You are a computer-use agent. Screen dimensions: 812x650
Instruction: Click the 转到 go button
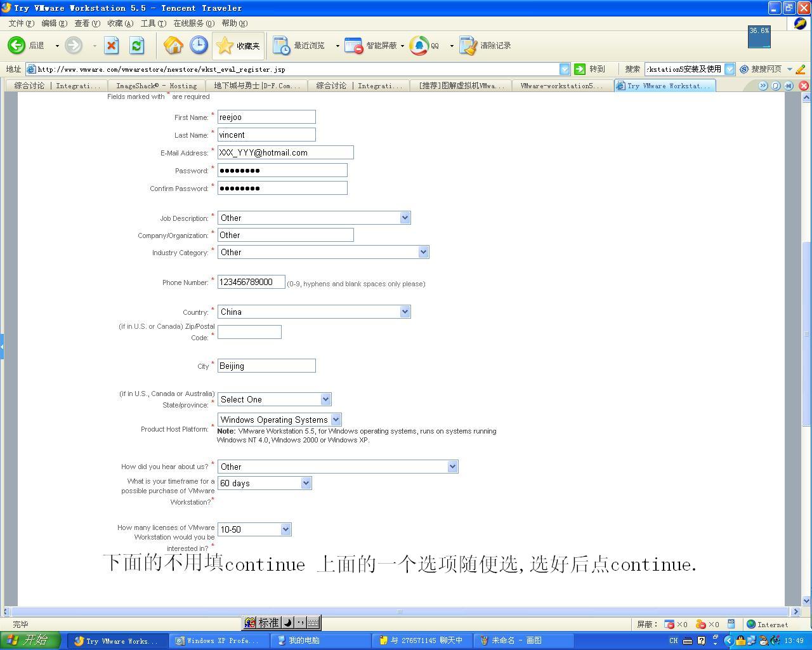pyautogui.click(x=589, y=69)
